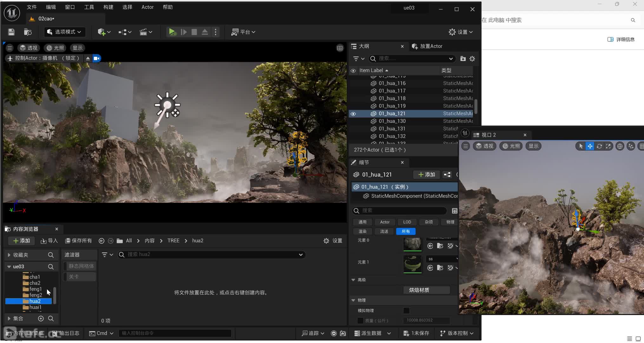Image resolution: width=644 pixels, height=343 pixels.
Task: Open the 工具 menu
Action: coord(89,7)
